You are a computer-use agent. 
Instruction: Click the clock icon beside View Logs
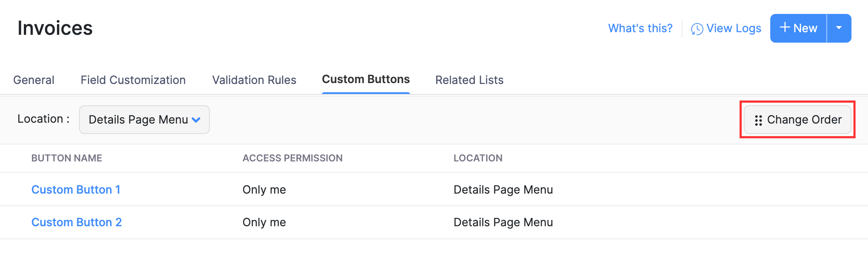[697, 28]
